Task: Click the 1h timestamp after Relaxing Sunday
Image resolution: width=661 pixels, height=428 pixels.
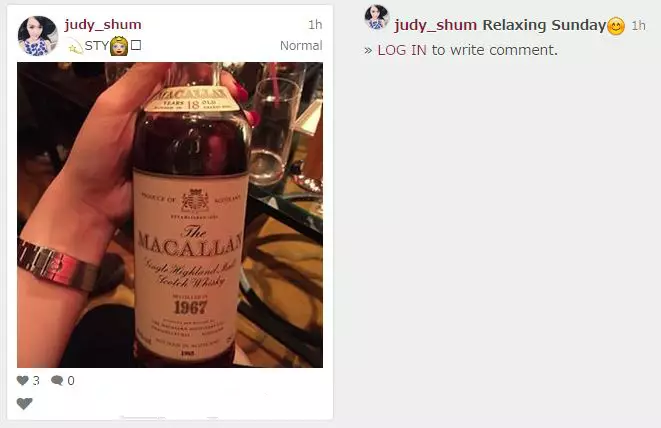Action: tap(638, 26)
